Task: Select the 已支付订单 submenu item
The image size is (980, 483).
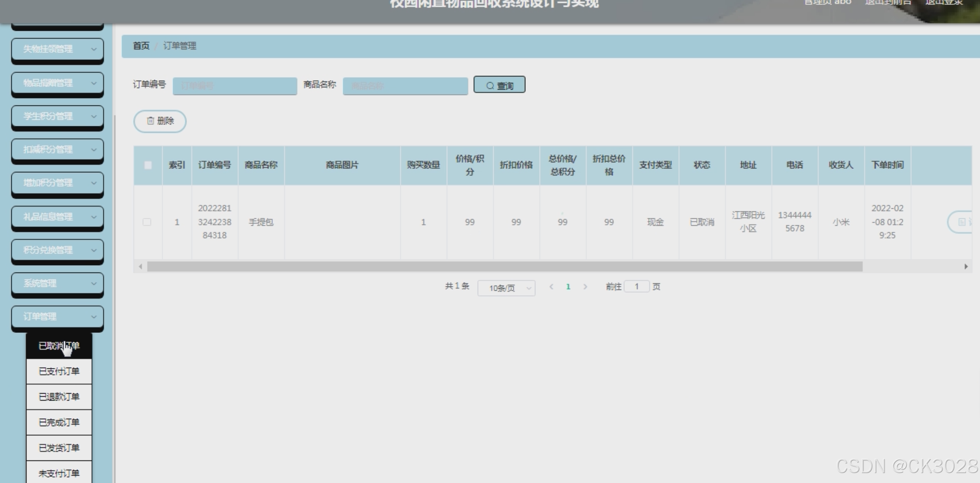Action: [59, 371]
